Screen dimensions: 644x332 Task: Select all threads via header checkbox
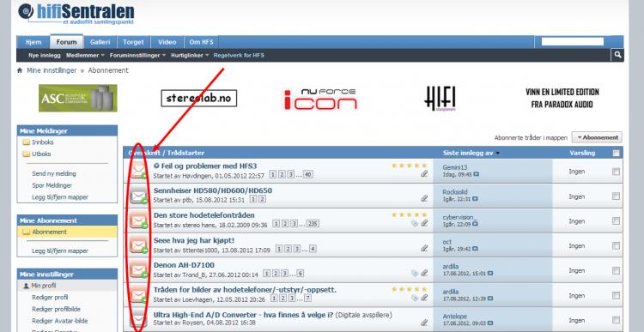(616, 153)
